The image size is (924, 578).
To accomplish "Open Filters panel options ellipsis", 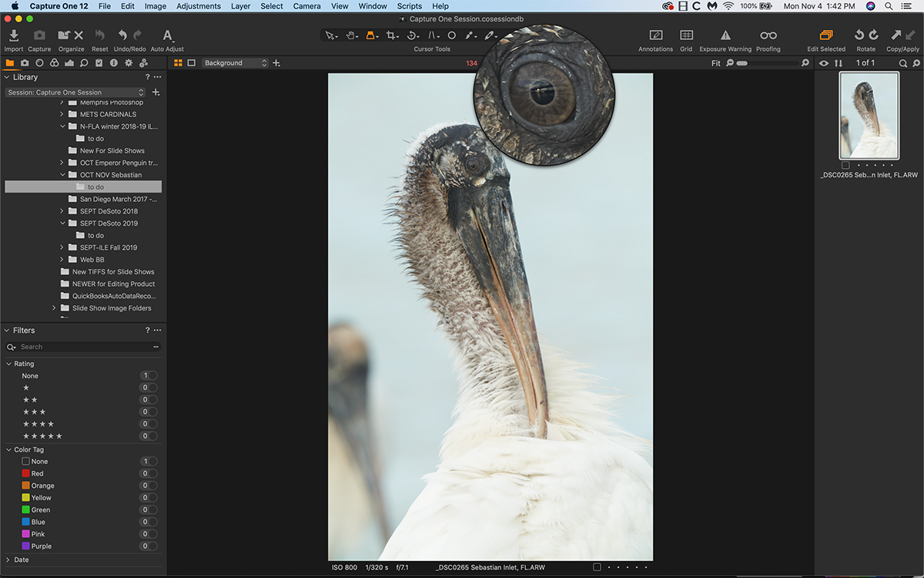I will coord(157,330).
